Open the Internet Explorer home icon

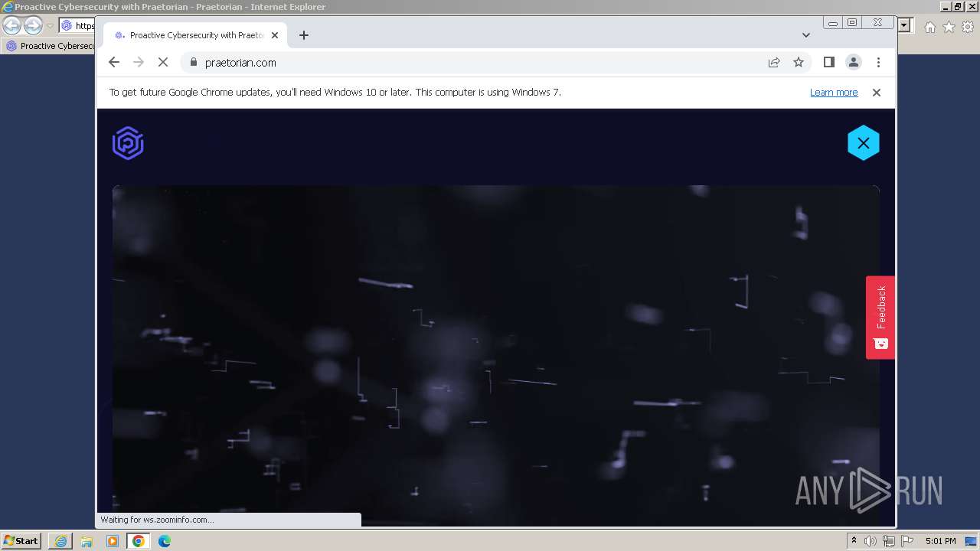(x=929, y=27)
